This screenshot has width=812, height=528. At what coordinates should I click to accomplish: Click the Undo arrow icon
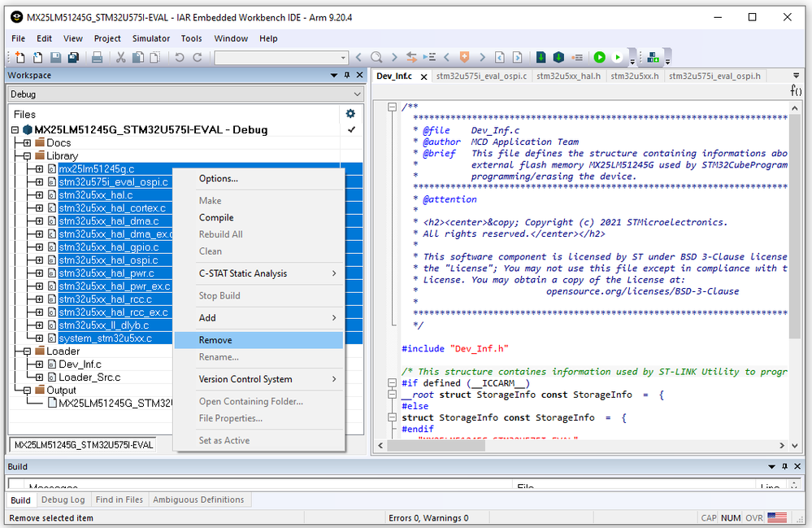(179, 57)
